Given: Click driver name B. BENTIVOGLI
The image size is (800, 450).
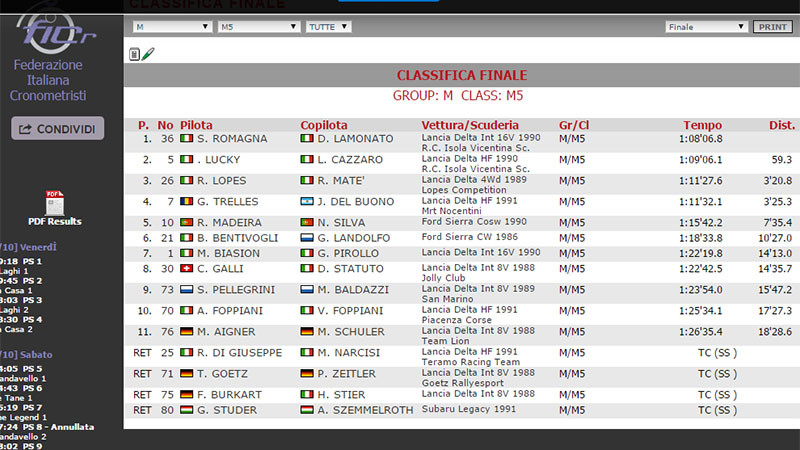Looking at the screenshot, I should 238,238.
